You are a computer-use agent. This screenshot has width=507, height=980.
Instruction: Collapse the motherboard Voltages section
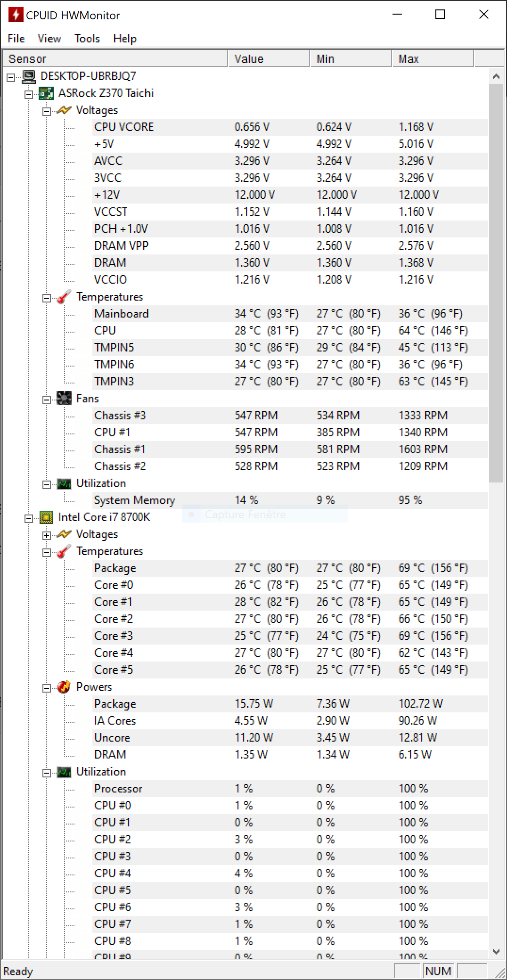point(47,112)
